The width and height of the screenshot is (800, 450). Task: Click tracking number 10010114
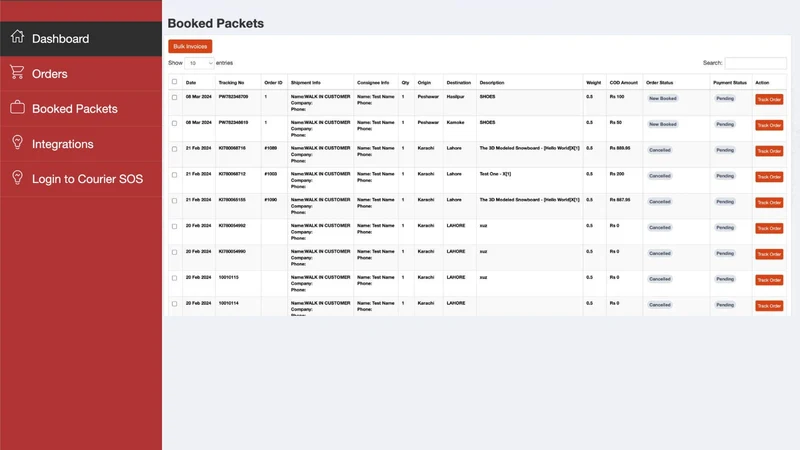pos(229,303)
